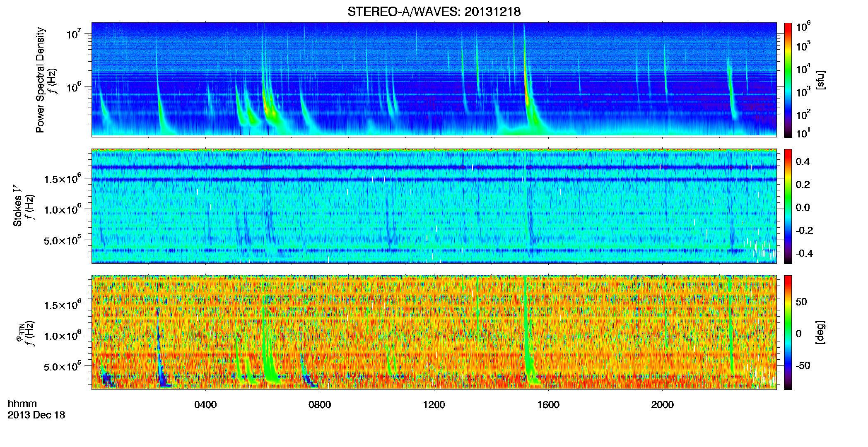This screenshot has height=447, width=868.
Task: Click the 1600 time axis label
Action: tap(548, 405)
